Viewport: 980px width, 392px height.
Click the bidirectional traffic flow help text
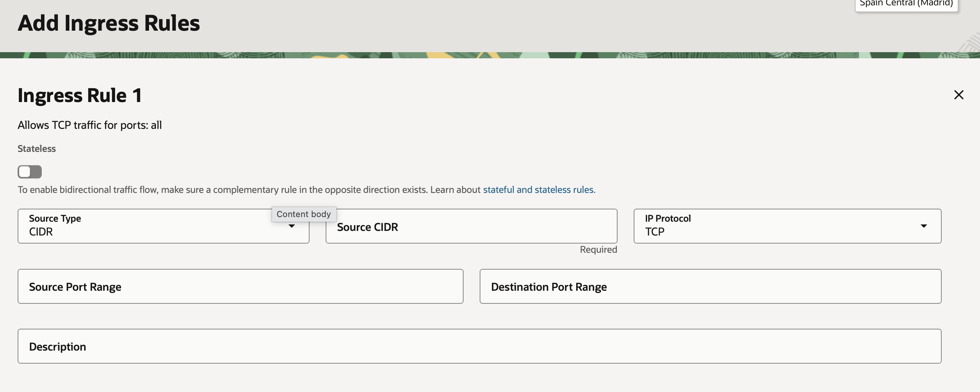click(x=249, y=190)
